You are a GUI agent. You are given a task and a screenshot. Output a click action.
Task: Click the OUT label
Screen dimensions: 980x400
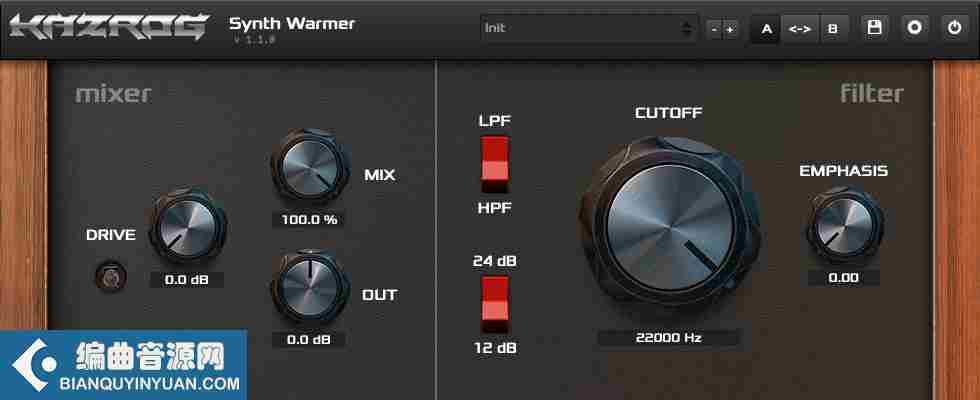(x=379, y=295)
